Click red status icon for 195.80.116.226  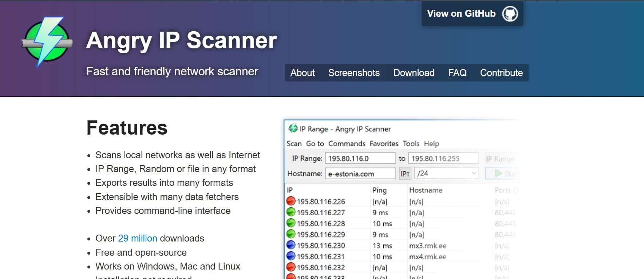[291, 201]
